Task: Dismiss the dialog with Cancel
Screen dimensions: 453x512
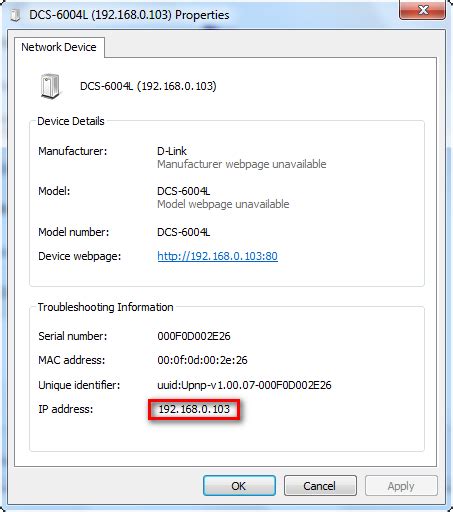Action: pyautogui.click(x=320, y=486)
